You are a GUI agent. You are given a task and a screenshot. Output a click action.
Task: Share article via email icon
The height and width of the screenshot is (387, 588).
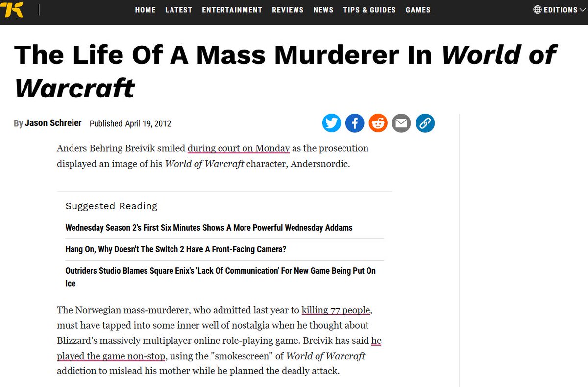[402, 123]
